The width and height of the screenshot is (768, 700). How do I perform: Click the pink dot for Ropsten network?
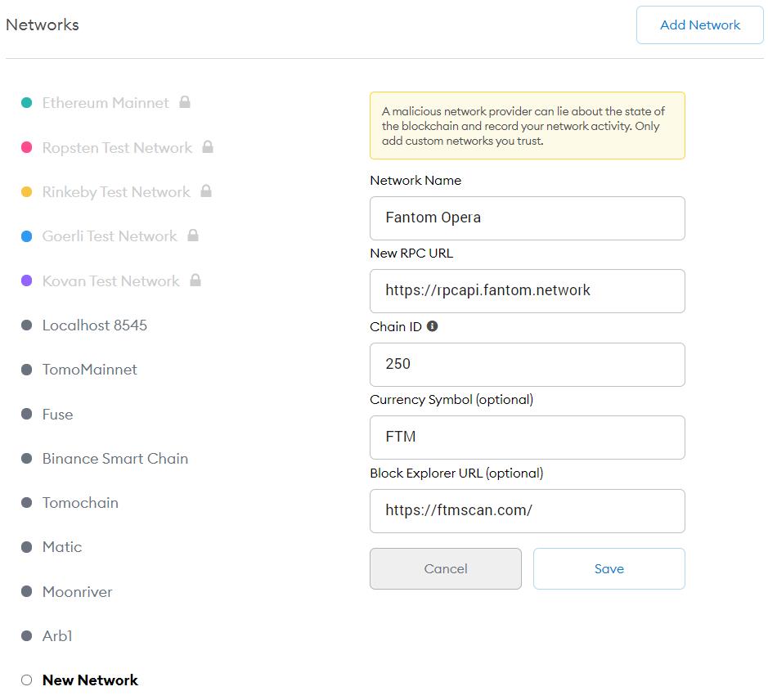26,148
